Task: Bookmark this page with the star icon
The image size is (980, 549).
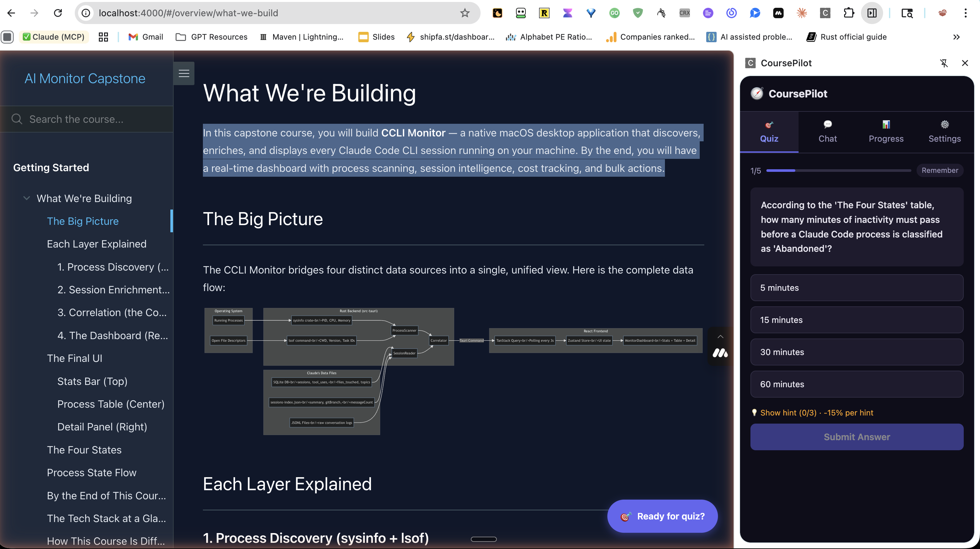Action: click(x=465, y=13)
